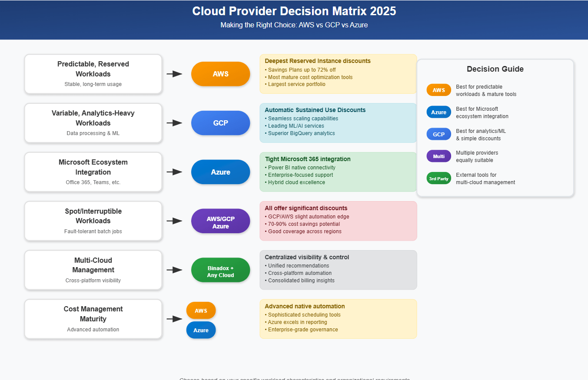The height and width of the screenshot is (380, 588).
Task: Click the bullet Superior BigQuery analytics
Action: tap(300, 133)
